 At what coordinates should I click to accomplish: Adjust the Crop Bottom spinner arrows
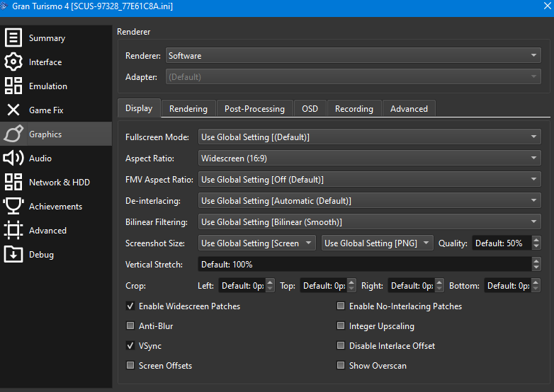536,285
